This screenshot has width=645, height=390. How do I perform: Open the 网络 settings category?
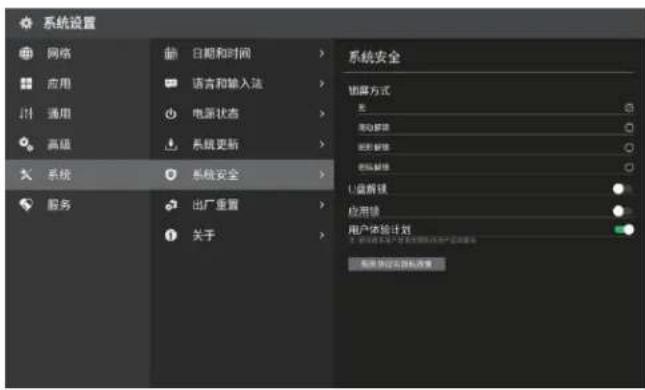(x=78, y=53)
